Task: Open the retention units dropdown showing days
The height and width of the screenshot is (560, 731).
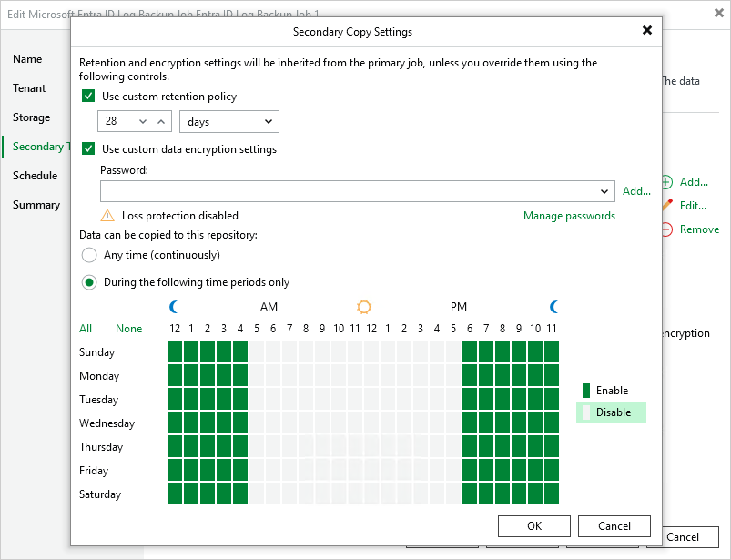Action: pyautogui.click(x=228, y=121)
